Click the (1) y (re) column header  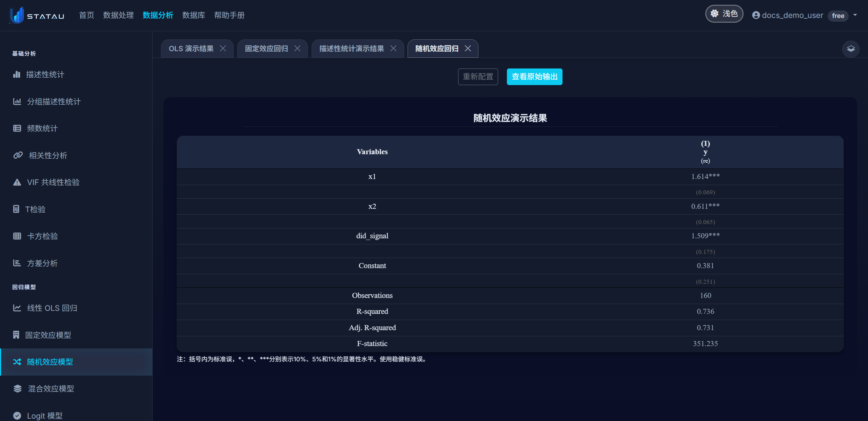[705, 152]
